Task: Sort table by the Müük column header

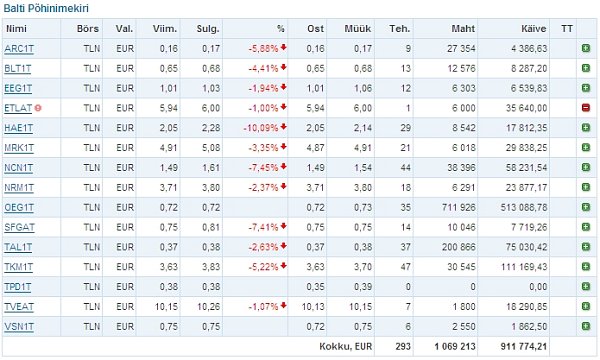Action: (x=357, y=29)
